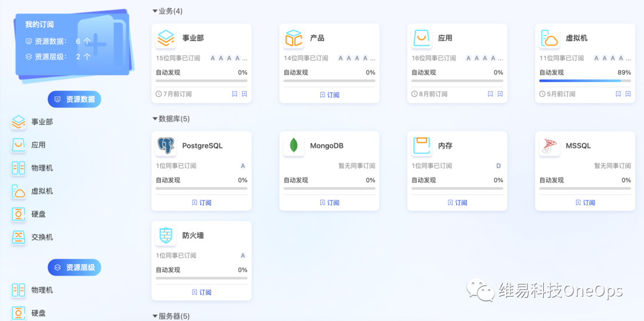Viewport: 644px width, 321px height.
Task: Open the 产品 cube card icon
Action: pos(293,38)
